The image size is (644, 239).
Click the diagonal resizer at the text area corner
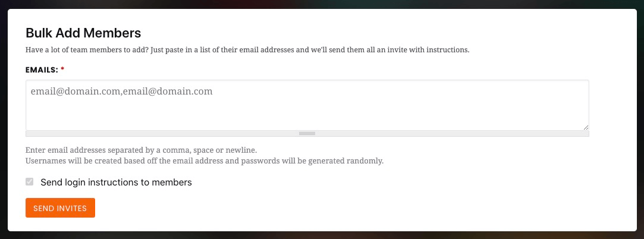coord(585,127)
